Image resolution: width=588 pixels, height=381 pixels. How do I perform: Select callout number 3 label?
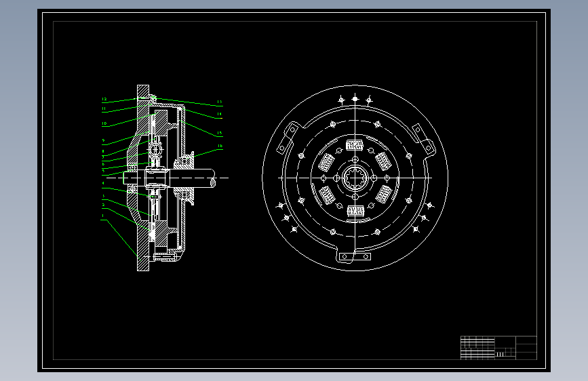click(x=104, y=196)
